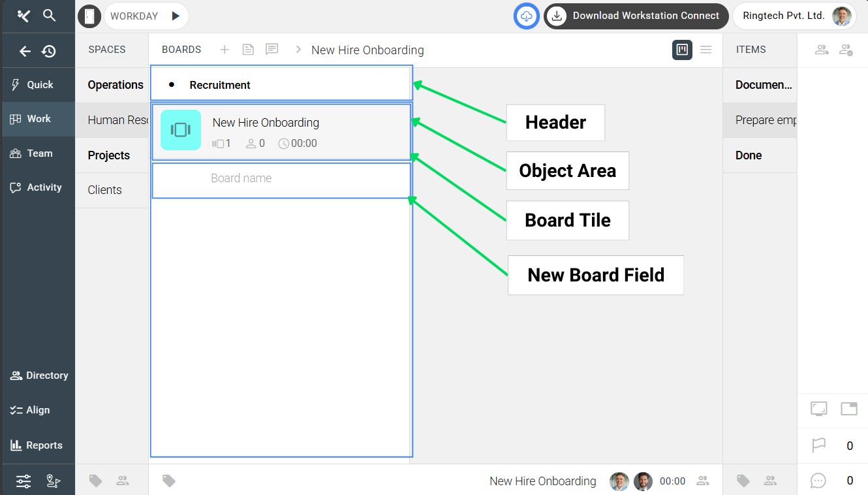868x495 pixels.
Task: Click Download Workstation Connect button
Action: (x=636, y=16)
